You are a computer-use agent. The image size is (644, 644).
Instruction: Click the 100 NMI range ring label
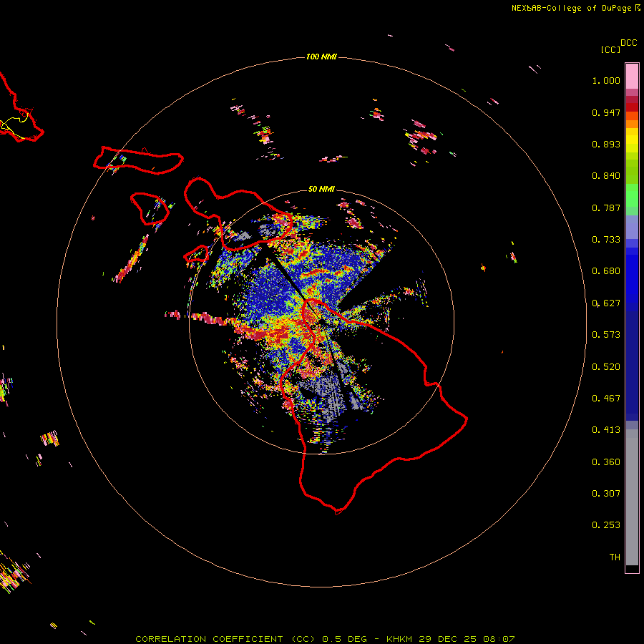(x=321, y=57)
